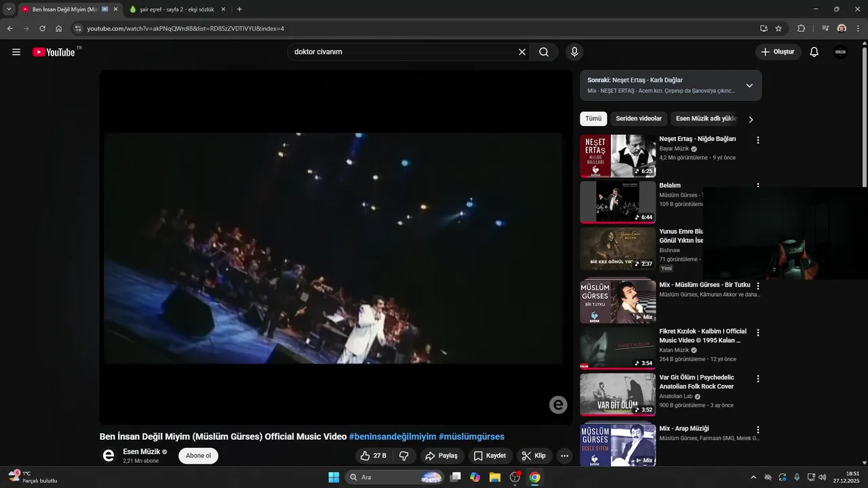Clear the search text with the X

point(522,52)
